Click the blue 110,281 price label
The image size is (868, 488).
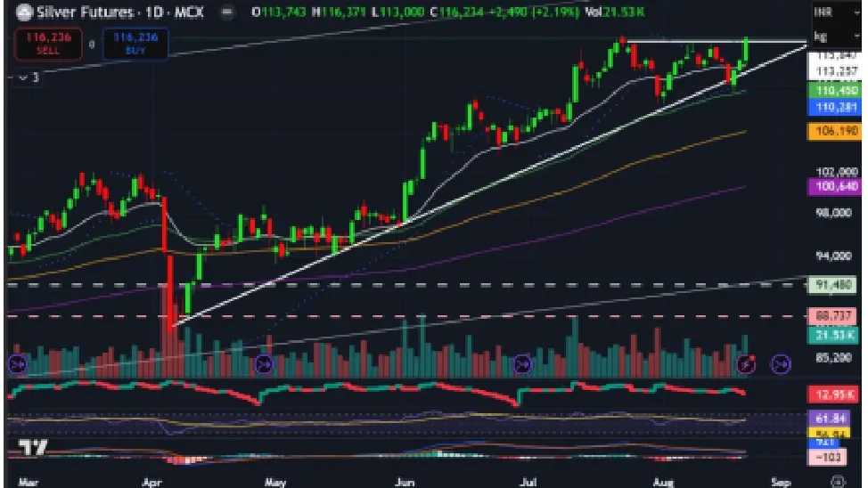click(835, 107)
